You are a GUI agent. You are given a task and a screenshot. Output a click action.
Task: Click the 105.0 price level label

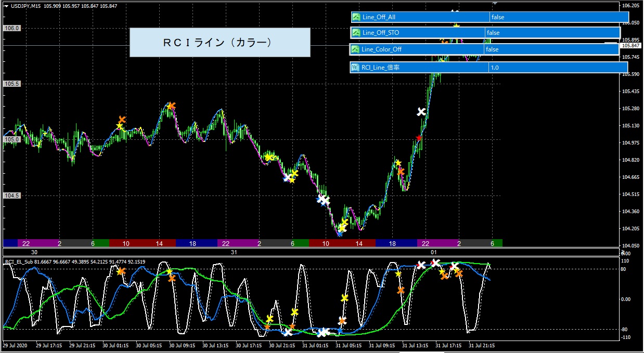12,139
